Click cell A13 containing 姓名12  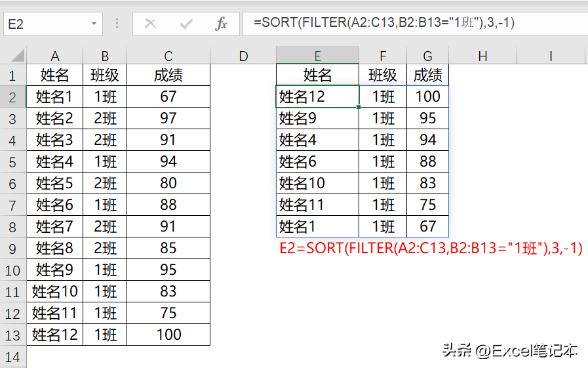(55, 335)
